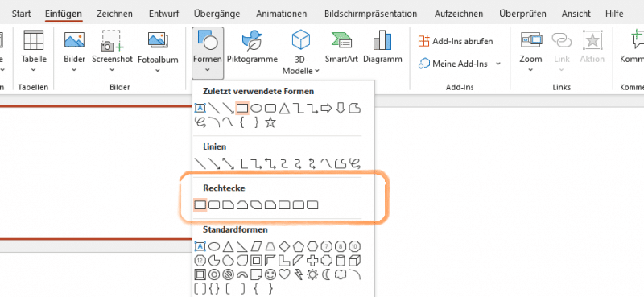Viewport: 644px width, 297px height.
Task: Switch to the Zeichnen tab
Action: [x=115, y=14]
